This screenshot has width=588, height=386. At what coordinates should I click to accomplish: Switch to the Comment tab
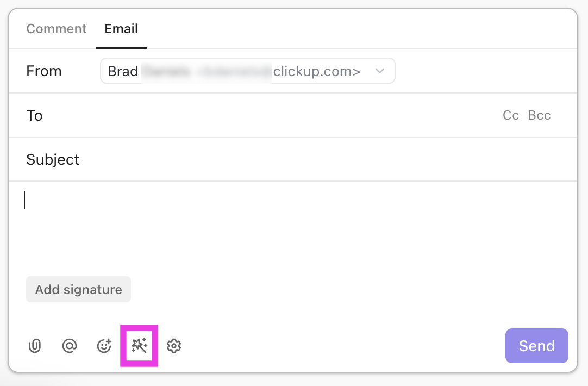coord(57,29)
